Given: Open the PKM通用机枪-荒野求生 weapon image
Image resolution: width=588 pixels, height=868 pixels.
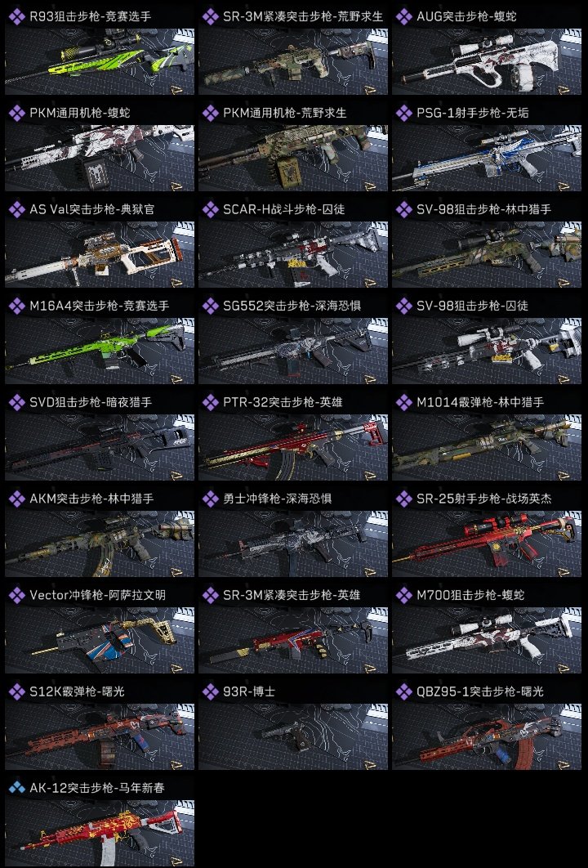Looking at the screenshot, I should coord(293,158).
